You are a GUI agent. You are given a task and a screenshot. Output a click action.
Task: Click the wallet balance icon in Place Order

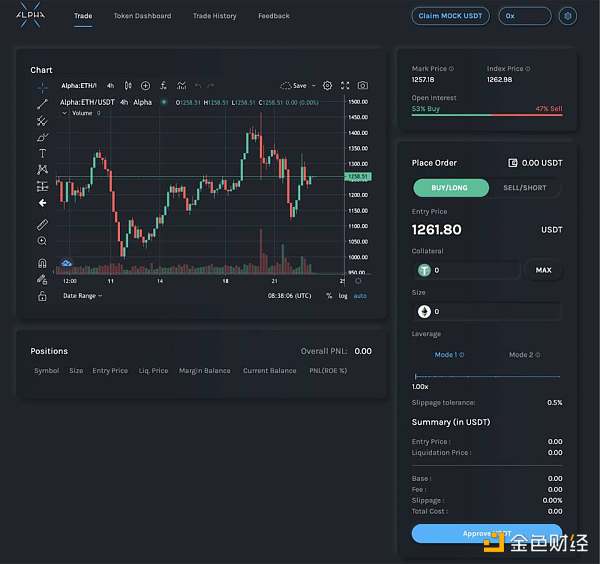tap(513, 163)
